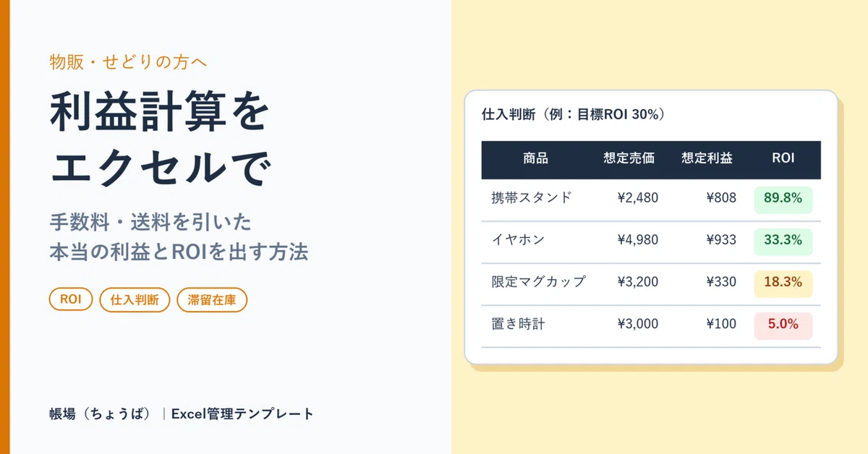Select the イヤホン product cell
The image size is (868, 454).
tap(517, 241)
